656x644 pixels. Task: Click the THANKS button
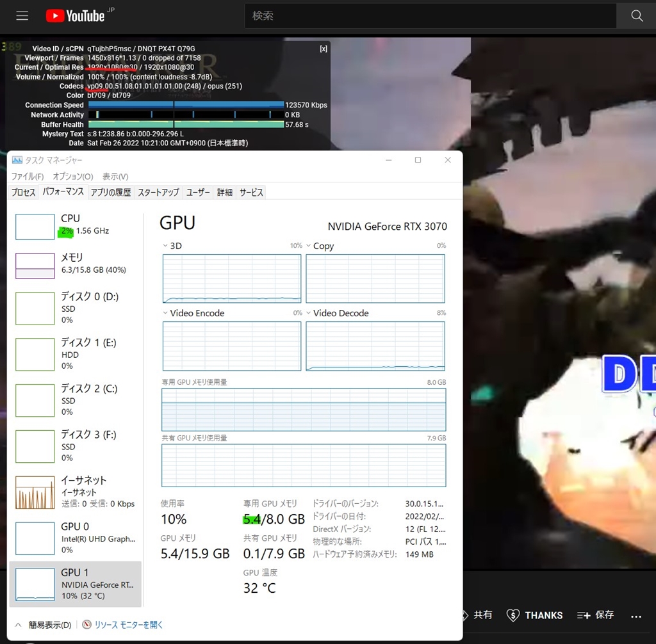pyautogui.click(x=535, y=615)
